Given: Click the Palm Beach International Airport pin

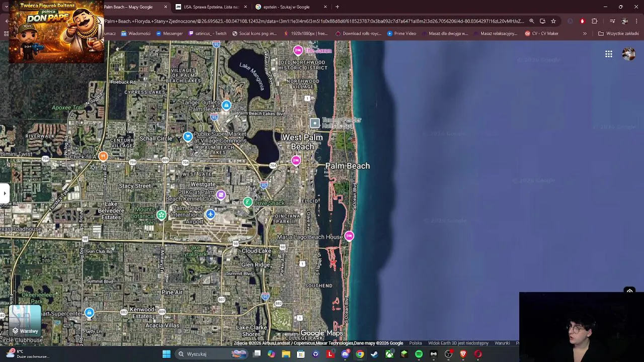Looking at the screenshot, I should (210, 215).
